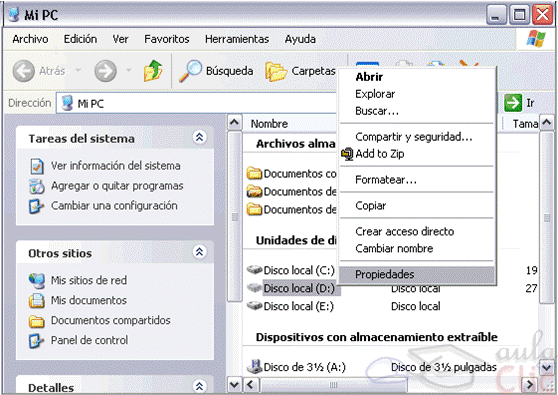Click the file list scrollbar down arrow
This screenshot has height=395, width=558.
(x=547, y=367)
